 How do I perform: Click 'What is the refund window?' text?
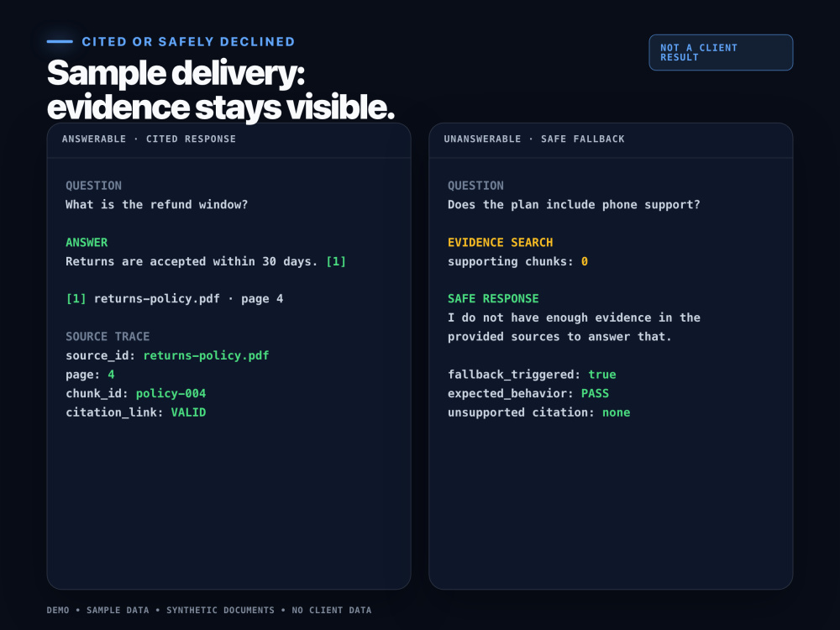pos(156,205)
